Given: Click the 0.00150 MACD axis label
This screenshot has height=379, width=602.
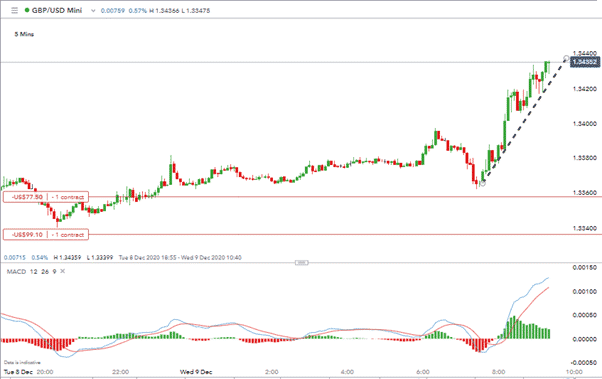Looking at the screenshot, I should (x=585, y=268).
